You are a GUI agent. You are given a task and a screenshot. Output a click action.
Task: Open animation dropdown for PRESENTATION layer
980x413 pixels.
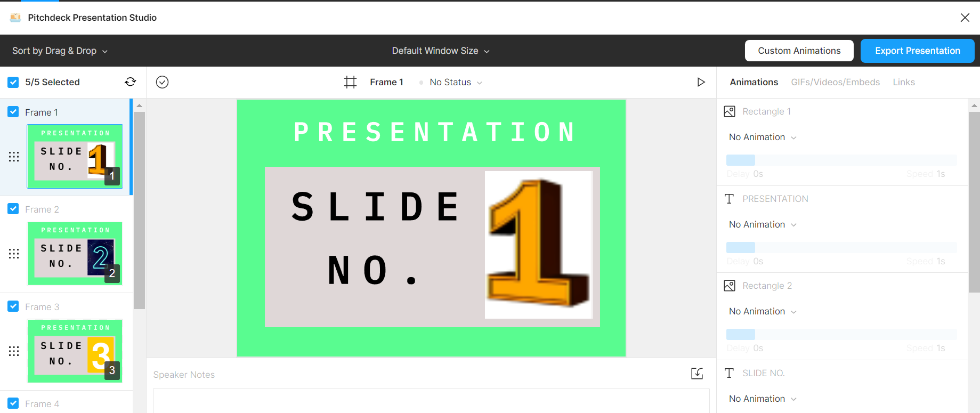click(763, 224)
